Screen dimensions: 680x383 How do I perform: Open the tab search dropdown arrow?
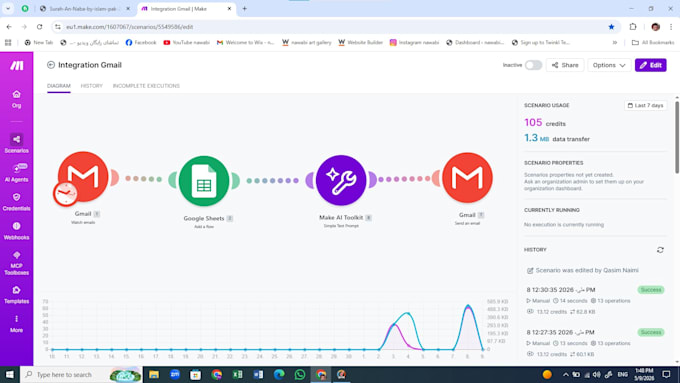pos(8,8)
